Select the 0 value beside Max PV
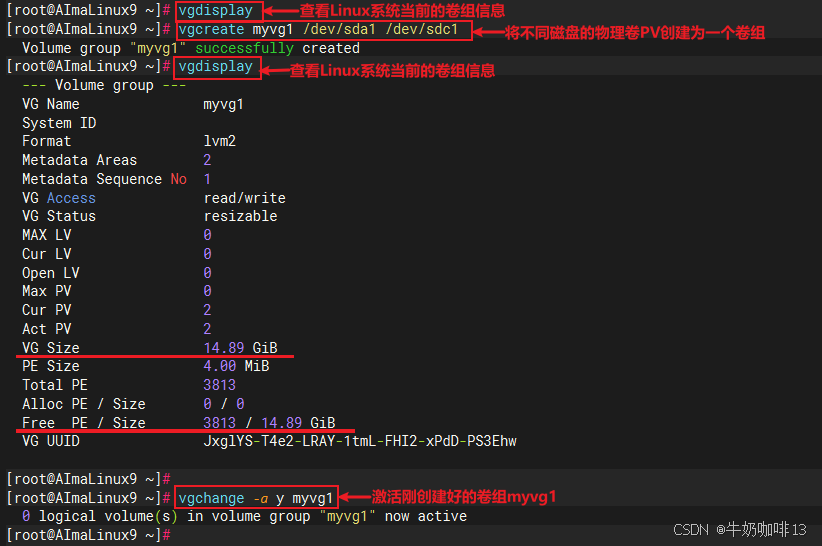The height and width of the screenshot is (546, 822). tap(207, 291)
